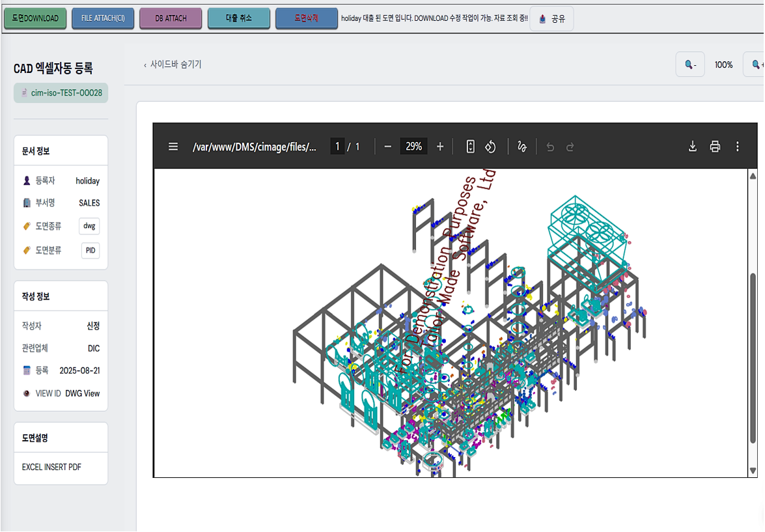Click the FILE ATTACH(CI) button

point(103,18)
